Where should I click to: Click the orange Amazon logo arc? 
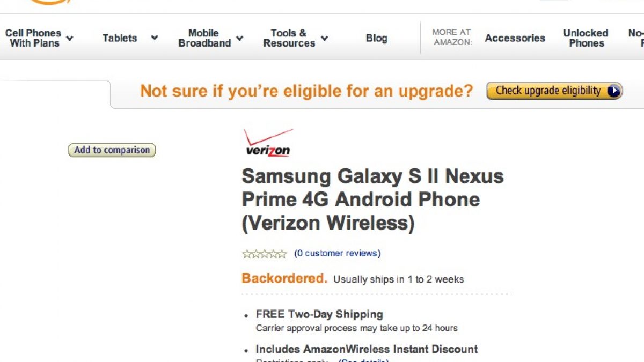click(x=47, y=2)
